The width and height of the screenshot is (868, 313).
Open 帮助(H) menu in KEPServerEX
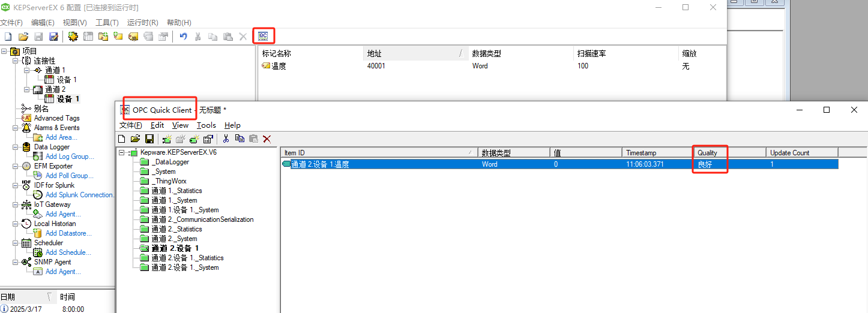click(x=179, y=23)
